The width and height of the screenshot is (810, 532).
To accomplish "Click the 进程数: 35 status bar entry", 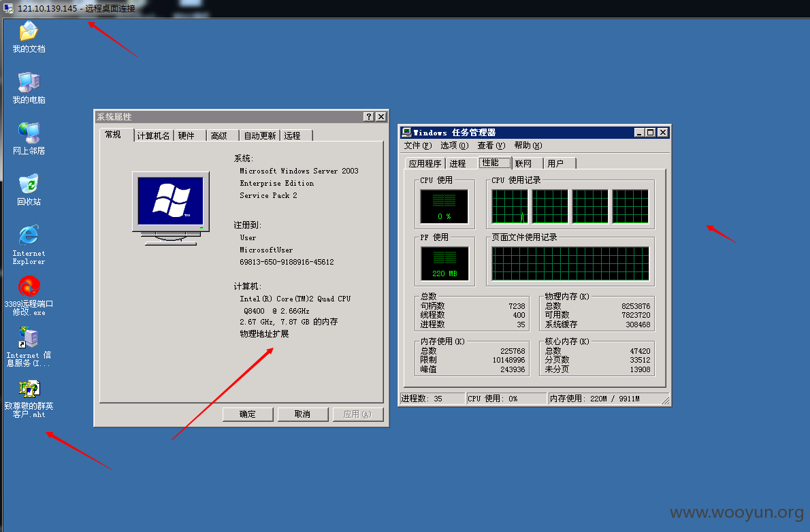I will 432,399.
